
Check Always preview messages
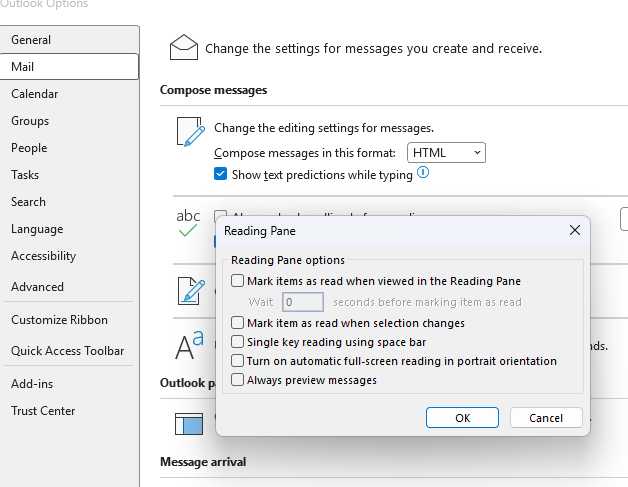pos(238,380)
